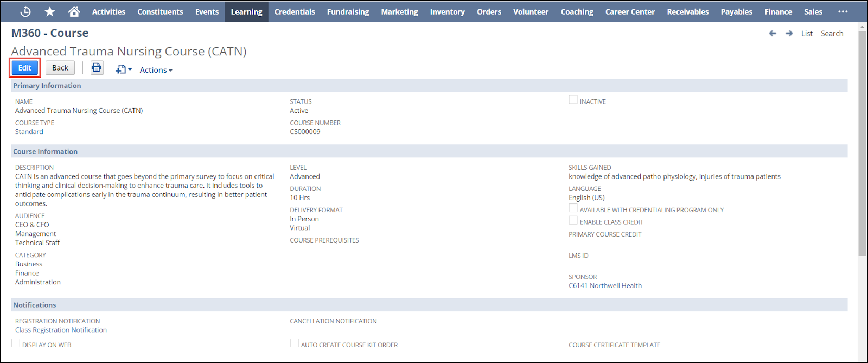Open the recent records clock icon

coord(25,11)
